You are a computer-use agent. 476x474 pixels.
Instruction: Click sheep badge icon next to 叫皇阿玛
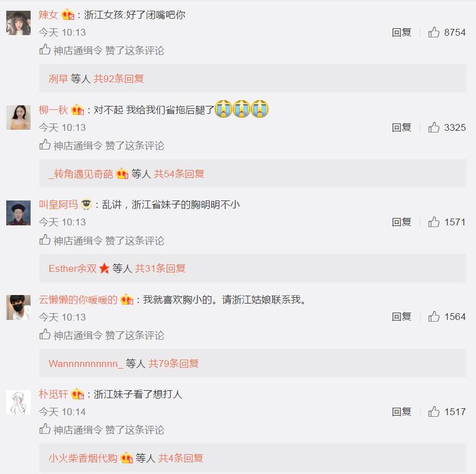(x=87, y=204)
